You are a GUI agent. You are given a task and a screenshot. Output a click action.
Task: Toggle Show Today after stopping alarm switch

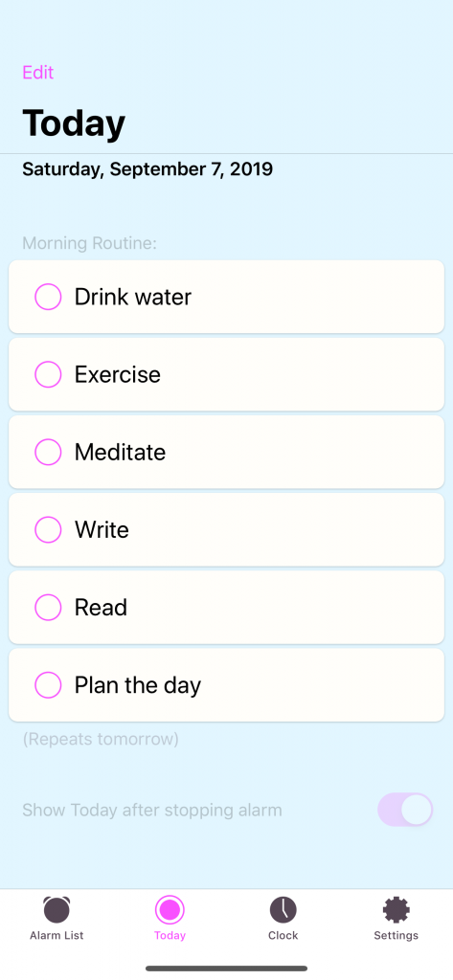(x=405, y=810)
